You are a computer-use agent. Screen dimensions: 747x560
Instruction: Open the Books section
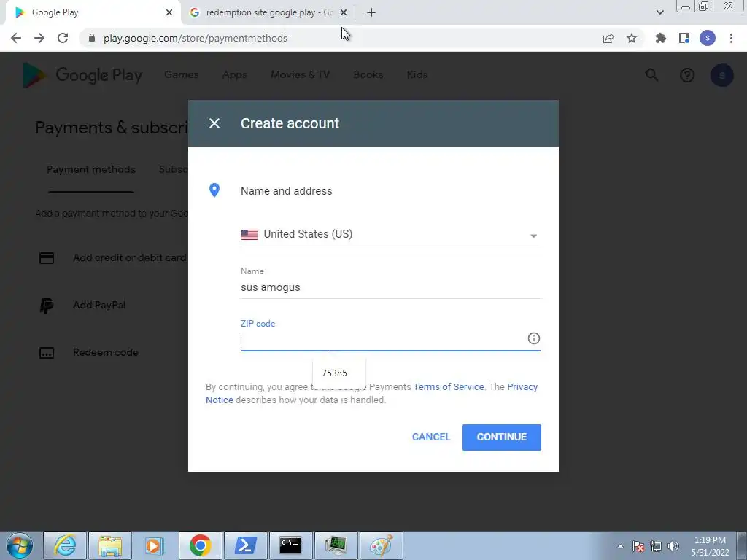368,75
